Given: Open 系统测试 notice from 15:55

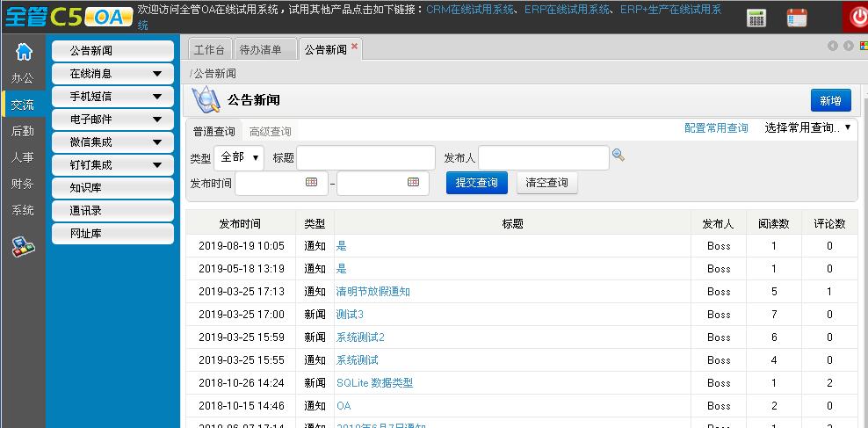Looking at the screenshot, I should [x=358, y=360].
